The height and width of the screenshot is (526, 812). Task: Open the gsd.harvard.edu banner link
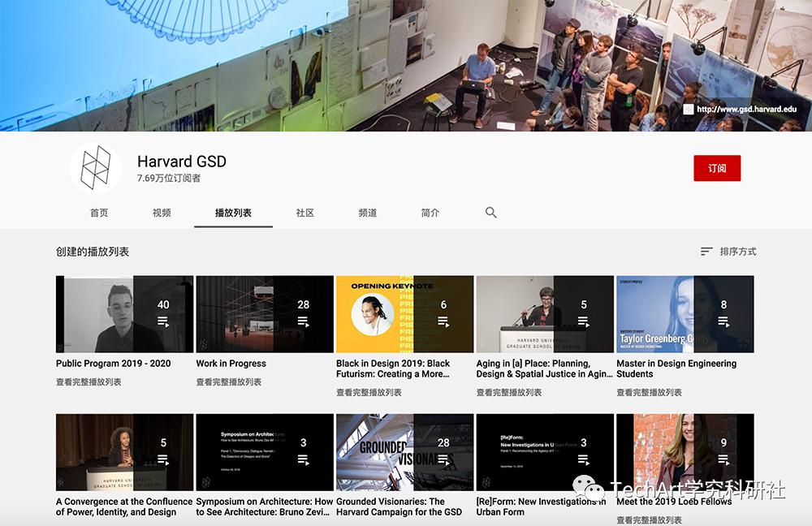[746, 110]
